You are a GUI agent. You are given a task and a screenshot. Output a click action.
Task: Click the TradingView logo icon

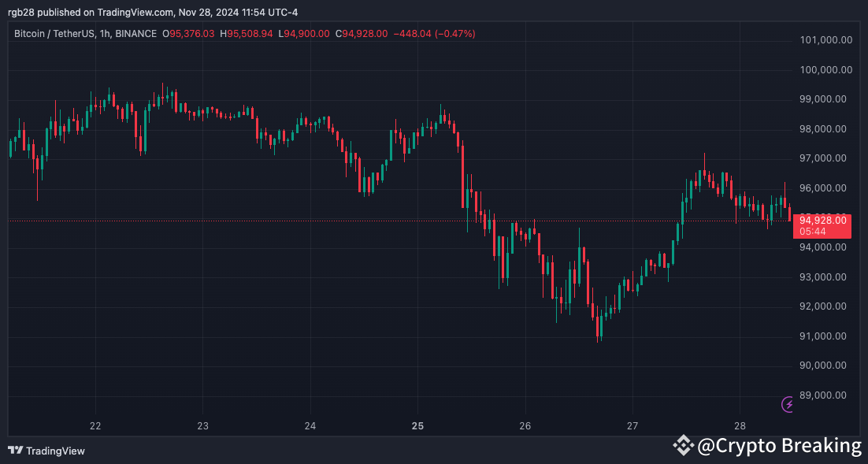(15, 451)
